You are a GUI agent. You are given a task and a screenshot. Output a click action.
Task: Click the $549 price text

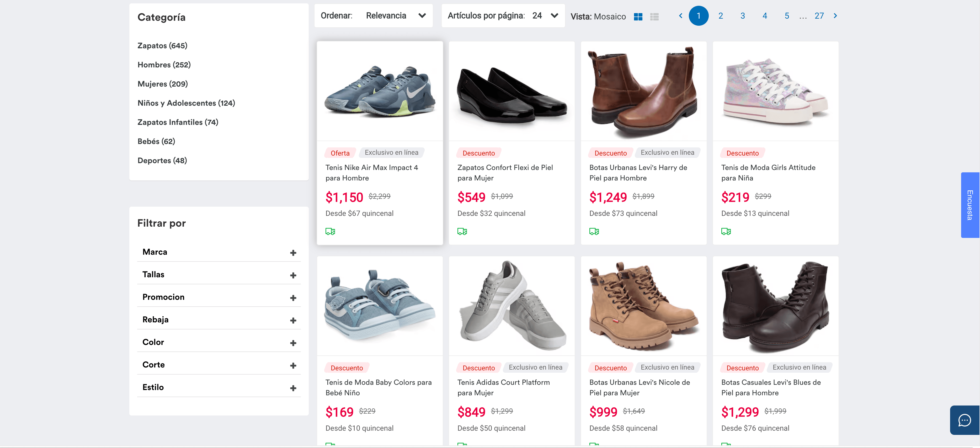471,198
